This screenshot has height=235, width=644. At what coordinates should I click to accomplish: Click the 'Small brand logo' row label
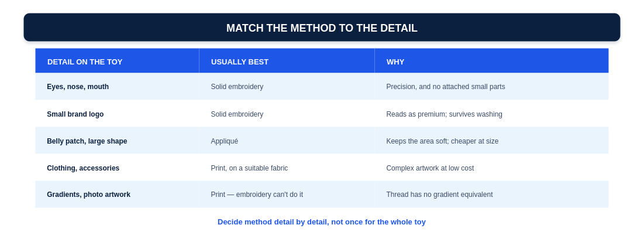coord(75,114)
